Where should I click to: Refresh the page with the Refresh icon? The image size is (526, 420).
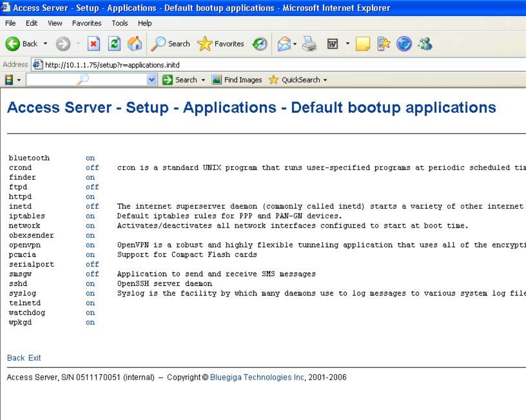pyautogui.click(x=114, y=44)
